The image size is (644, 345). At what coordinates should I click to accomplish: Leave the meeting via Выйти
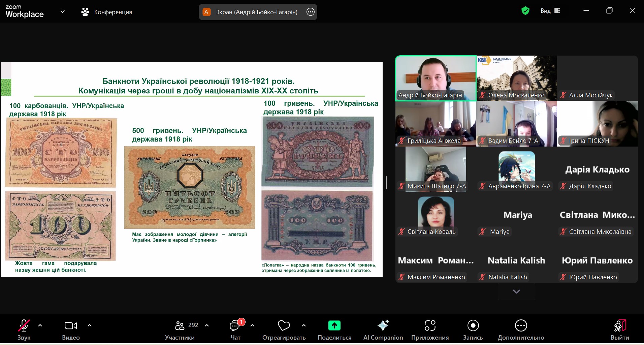pyautogui.click(x=620, y=330)
